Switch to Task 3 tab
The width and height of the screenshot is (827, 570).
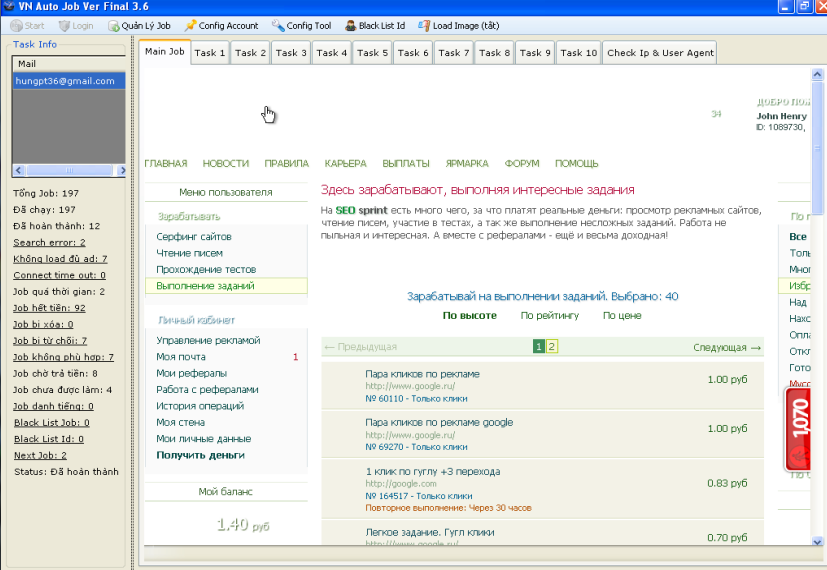(x=291, y=53)
